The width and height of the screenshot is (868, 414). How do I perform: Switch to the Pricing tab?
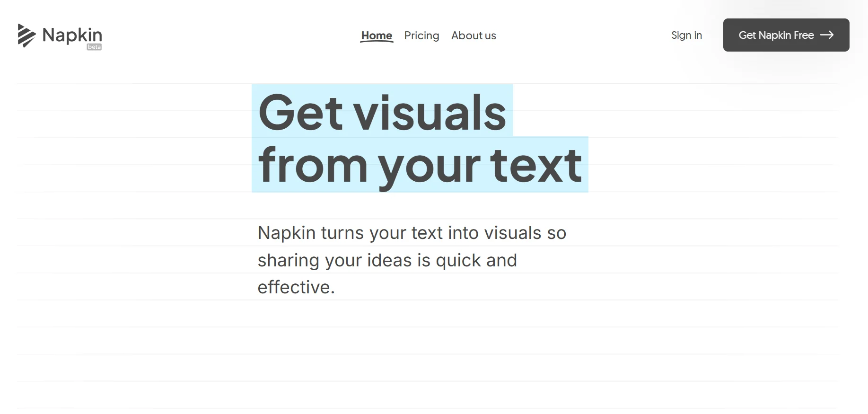(x=421, y=35)
